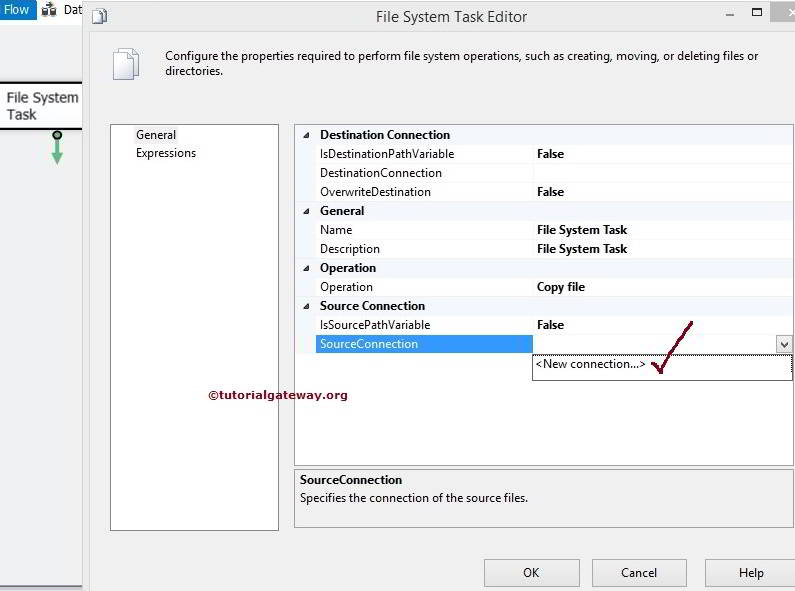
Task: Click the Source Connection group header text
Action: point(372,306)
